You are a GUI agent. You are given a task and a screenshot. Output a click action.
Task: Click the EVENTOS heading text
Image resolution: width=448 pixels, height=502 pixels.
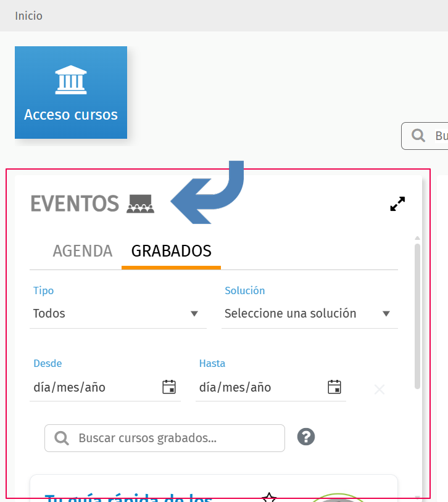coord(75,204)
